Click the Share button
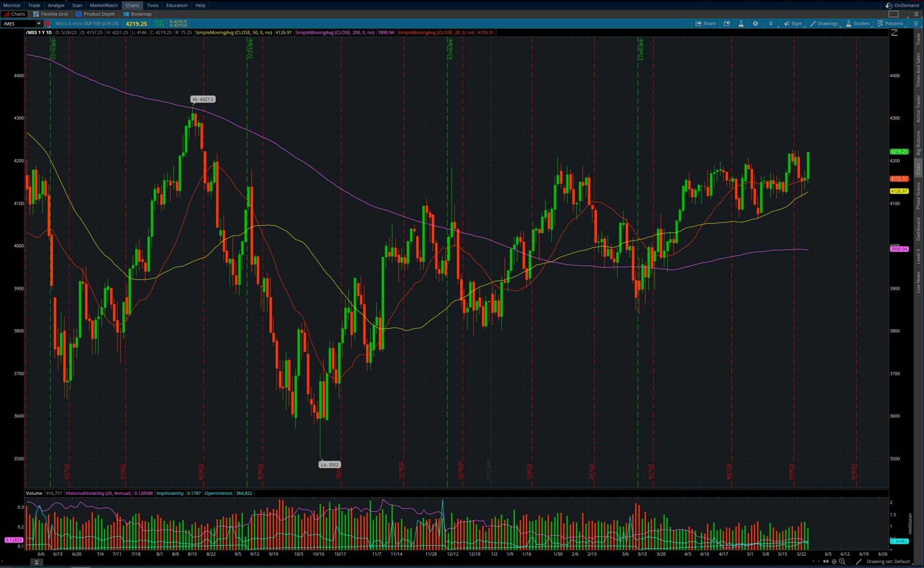The width and height of the screenshot is (924, 568). [x=705, y=23]
